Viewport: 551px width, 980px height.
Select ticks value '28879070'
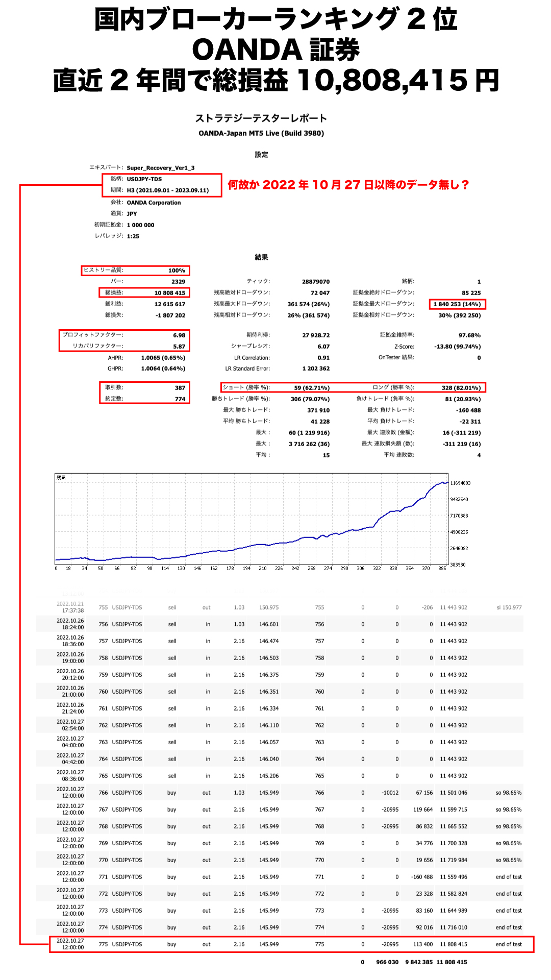(x=316, y=282)
